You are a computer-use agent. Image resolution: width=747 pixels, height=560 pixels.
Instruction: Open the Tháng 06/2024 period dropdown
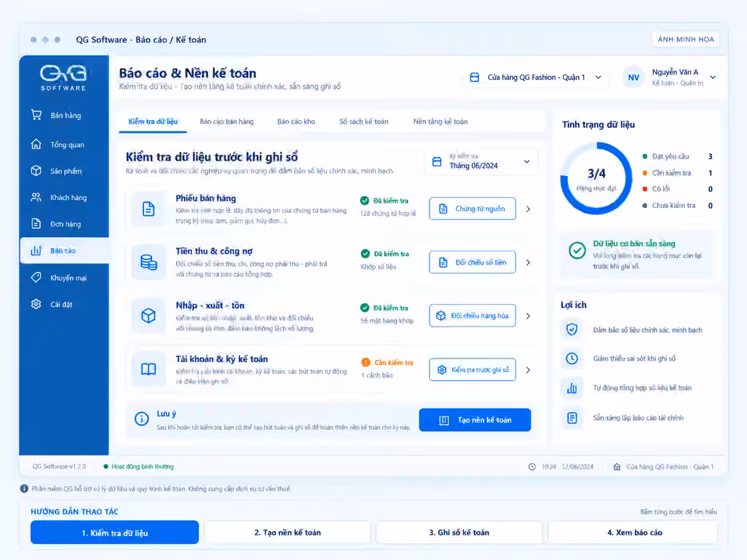[x=481, y=162]
